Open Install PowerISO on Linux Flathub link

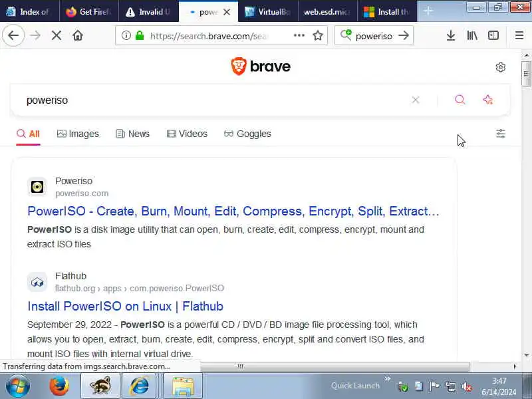click(125, 306)
